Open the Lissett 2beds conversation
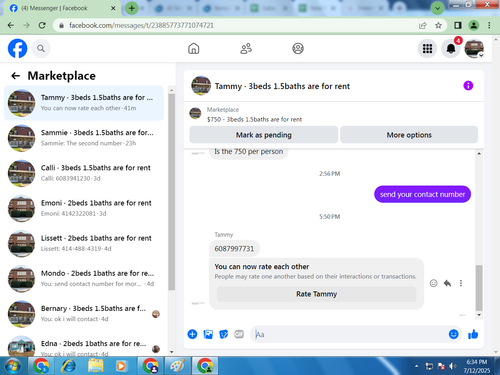500x375 pixels. click(84, 243)
